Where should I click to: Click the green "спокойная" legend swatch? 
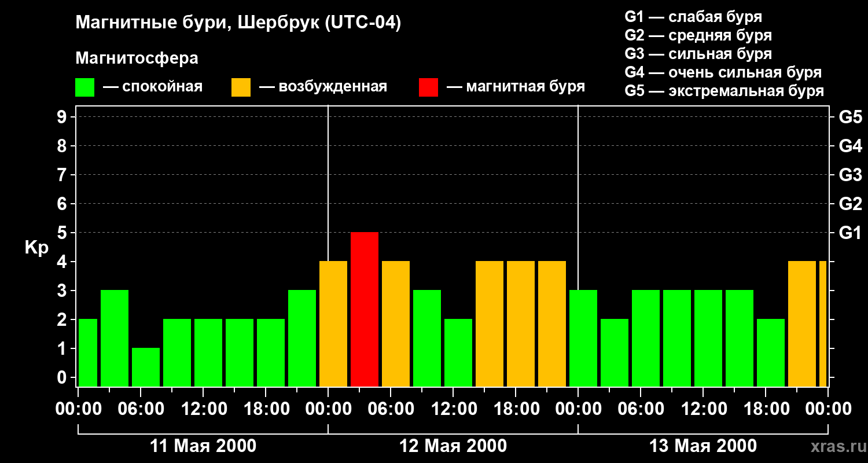(84, 87)
